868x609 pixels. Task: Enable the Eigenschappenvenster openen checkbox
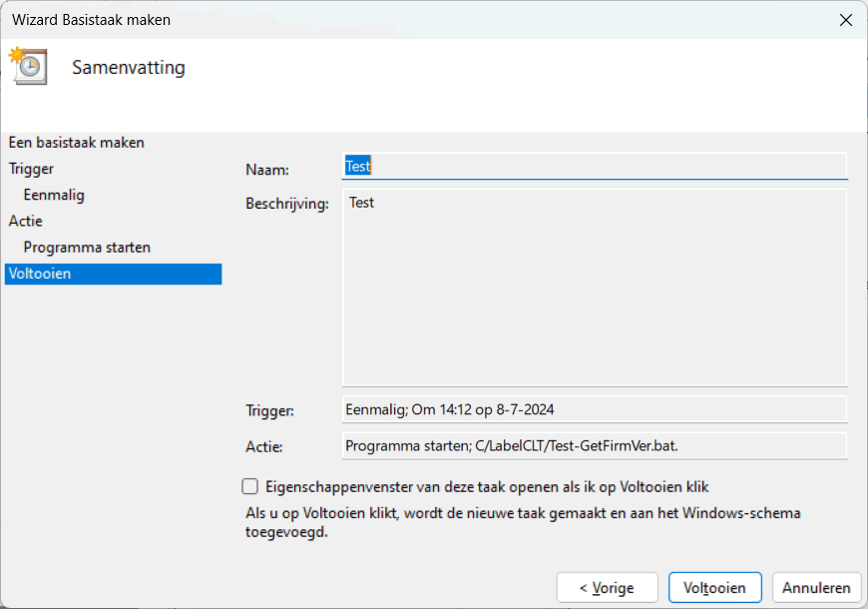pyautogui.click(x=250, y=487)
